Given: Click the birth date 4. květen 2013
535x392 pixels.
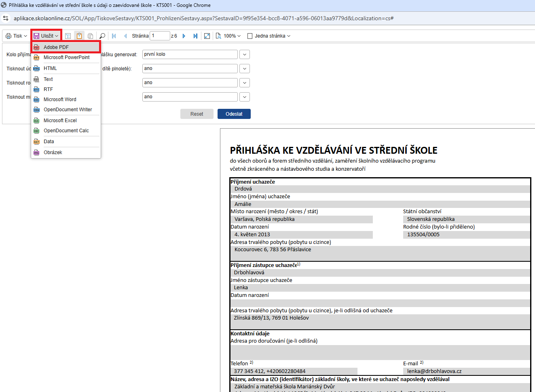Looking at the screenshot, I should click(x=252, y=235).
